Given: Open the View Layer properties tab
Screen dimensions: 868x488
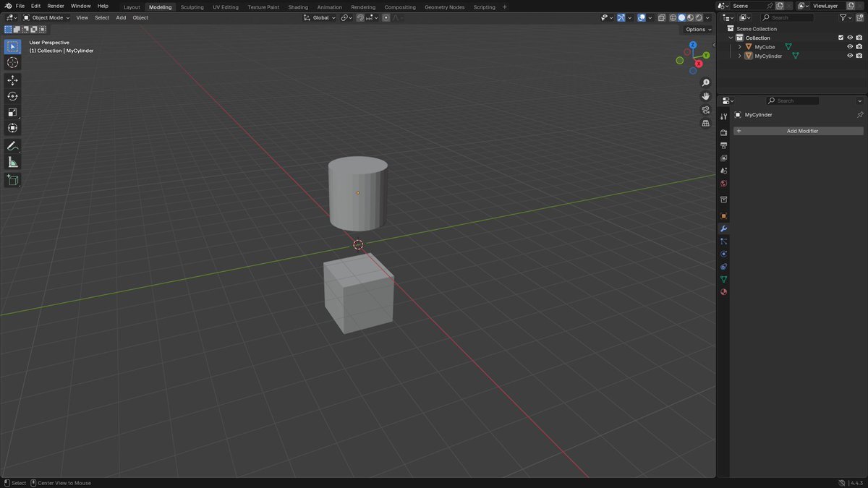Looking at the screenshot, I should (723, 158).
